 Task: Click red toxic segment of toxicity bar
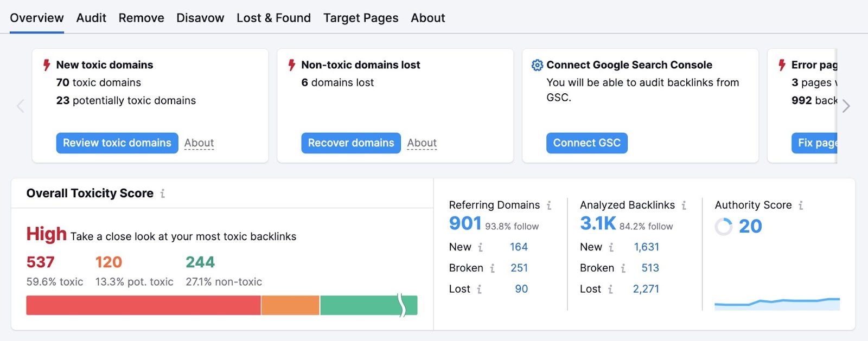tap(143, 305)
